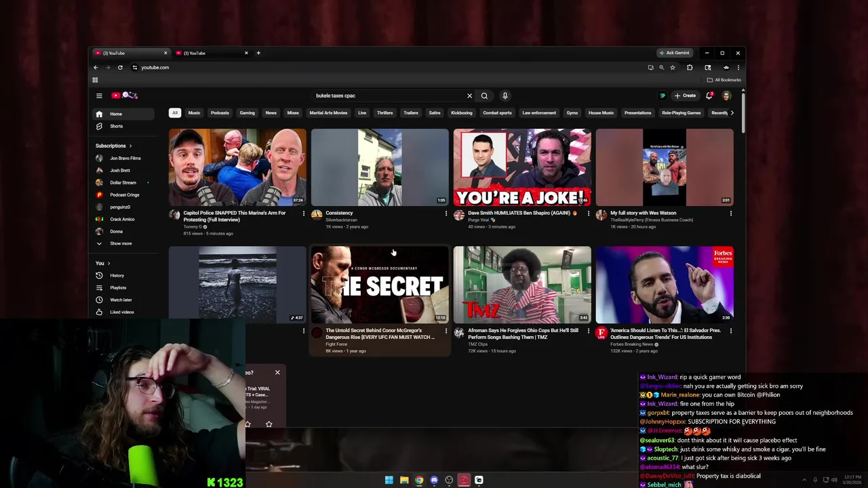Open the account avatar menu
Screen dimensions: 868x488
click(x=726, y=96)
